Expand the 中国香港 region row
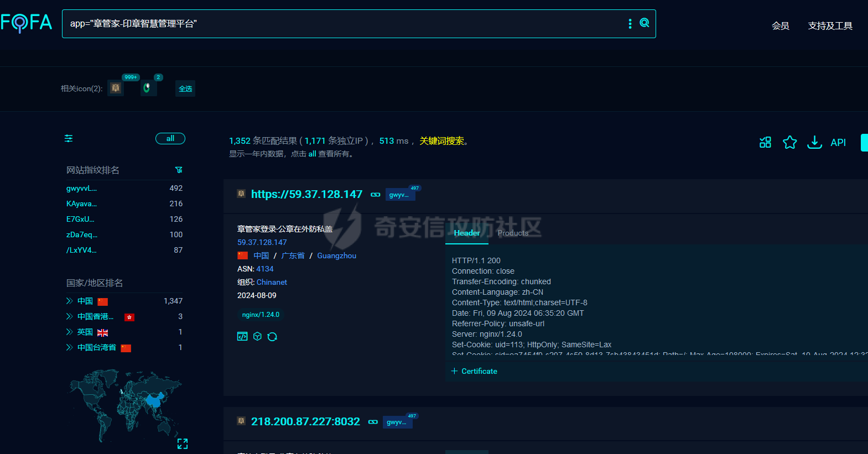This screenshot has height=454, width=868. [69, 316]
